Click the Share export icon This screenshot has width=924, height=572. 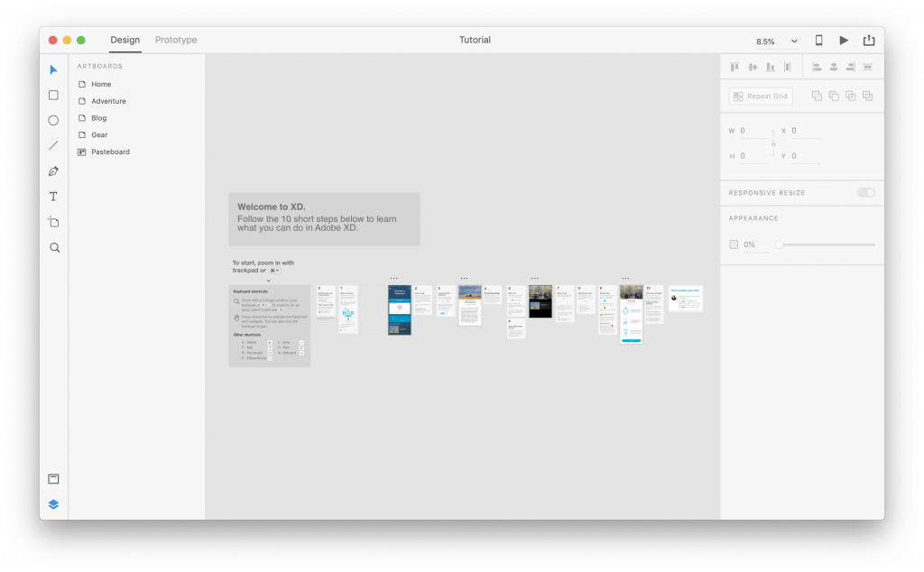point(869,40)
